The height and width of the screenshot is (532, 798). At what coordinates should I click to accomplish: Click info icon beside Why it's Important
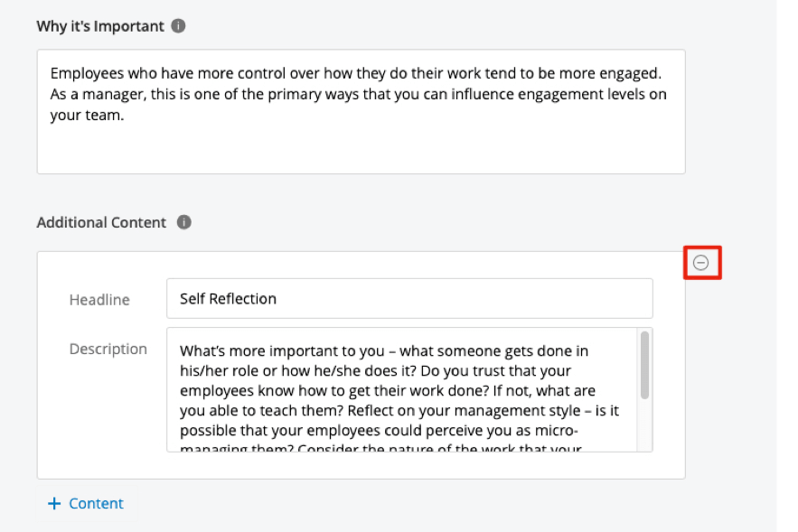pos(179,26)
